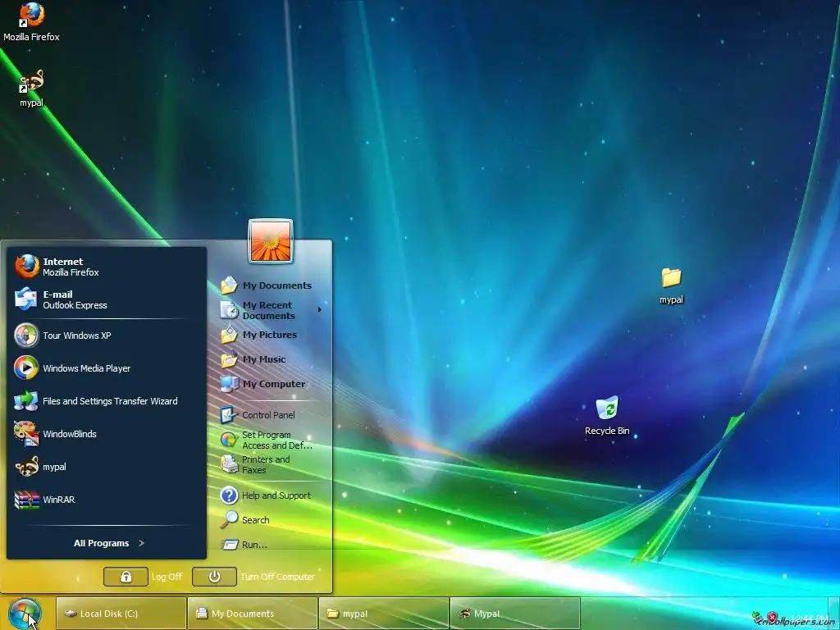Click the Log Off text label
Screen dimensions: 840x630
[167, 577]
